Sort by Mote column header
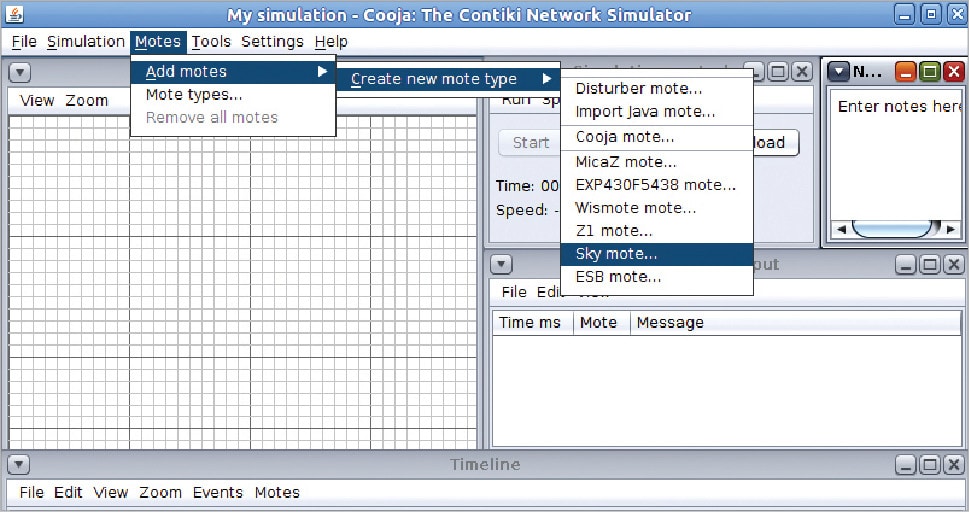Image resolution: width=969 pixels, height=512 pixels. [601, 323]
